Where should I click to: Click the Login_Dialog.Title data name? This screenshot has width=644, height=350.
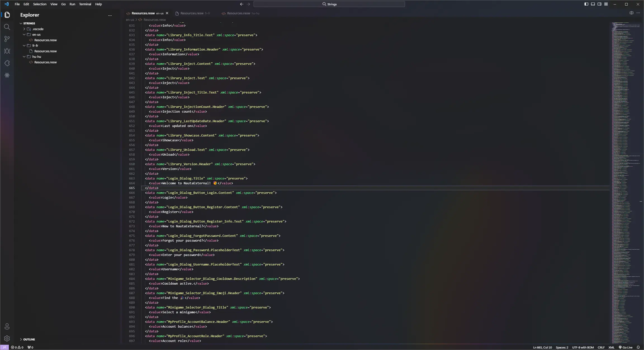tap(185, 178)
